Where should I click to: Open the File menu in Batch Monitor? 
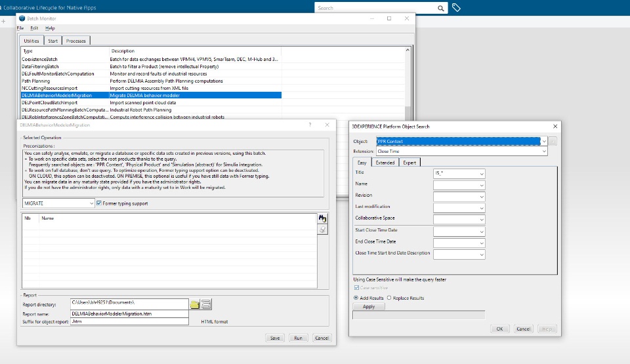[20, 28]
